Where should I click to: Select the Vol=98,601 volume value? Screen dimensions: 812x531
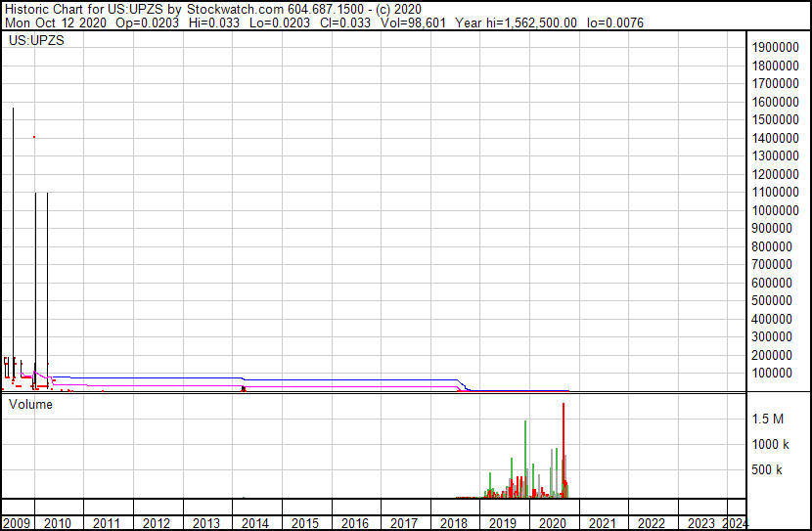click(413, 22)
